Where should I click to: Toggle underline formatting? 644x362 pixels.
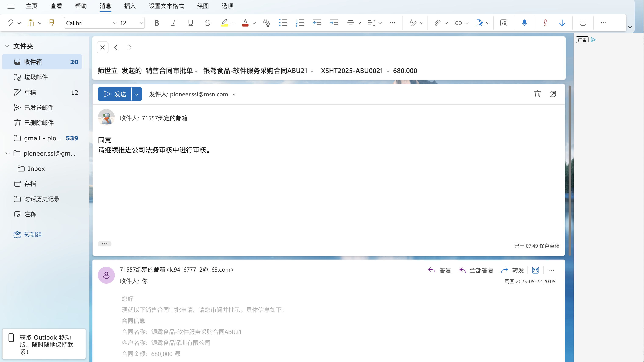coord(190,23)
